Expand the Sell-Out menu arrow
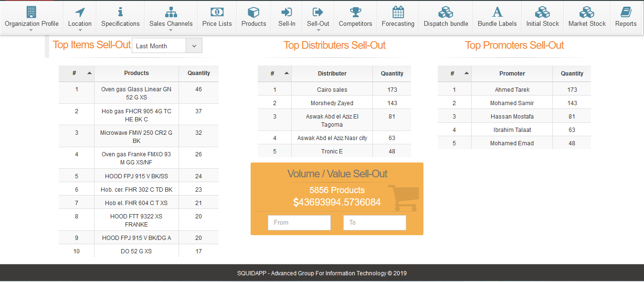 318,30
